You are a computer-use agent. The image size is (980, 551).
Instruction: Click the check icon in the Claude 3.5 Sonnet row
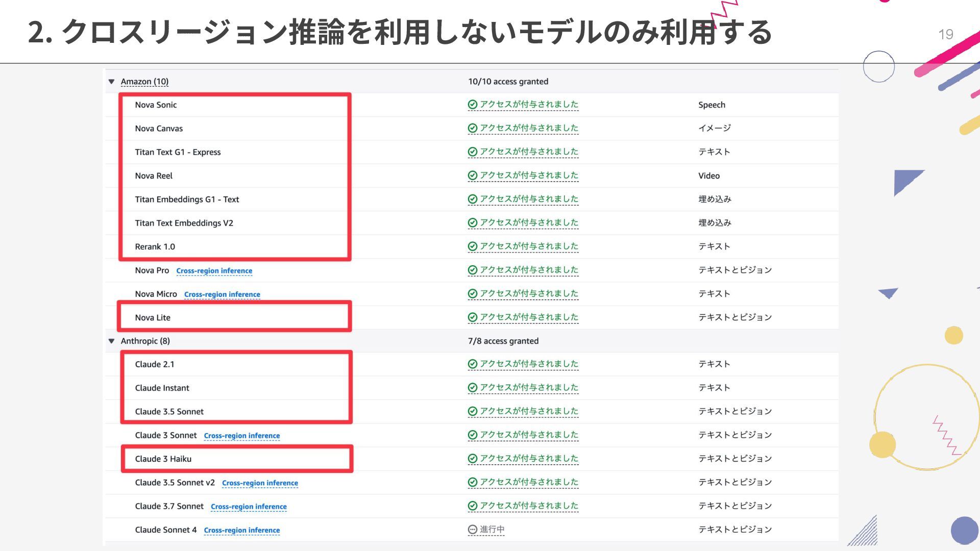pos(473,411)
